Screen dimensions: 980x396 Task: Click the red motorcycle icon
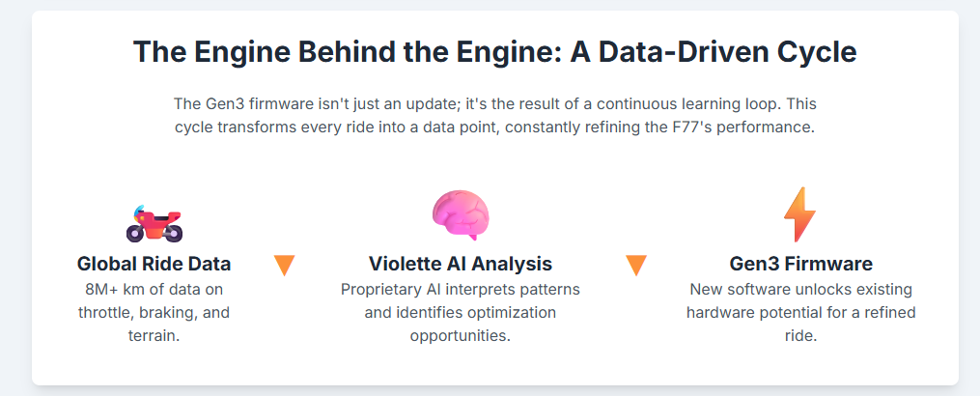[154, 223]
